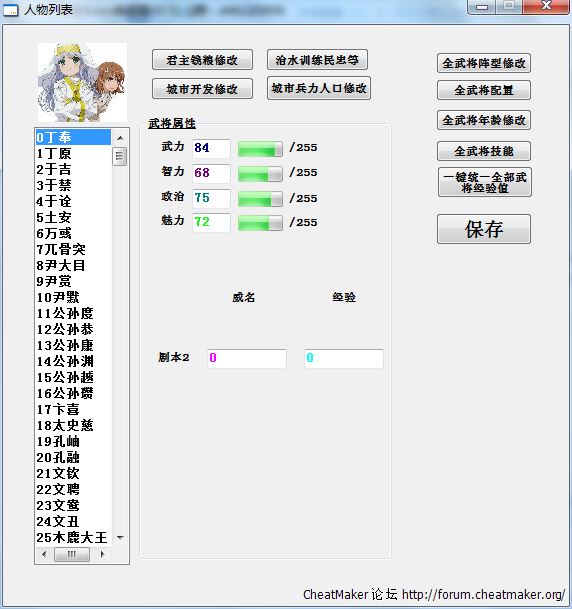Click the large 保存 save button

[x=484, y=229]
